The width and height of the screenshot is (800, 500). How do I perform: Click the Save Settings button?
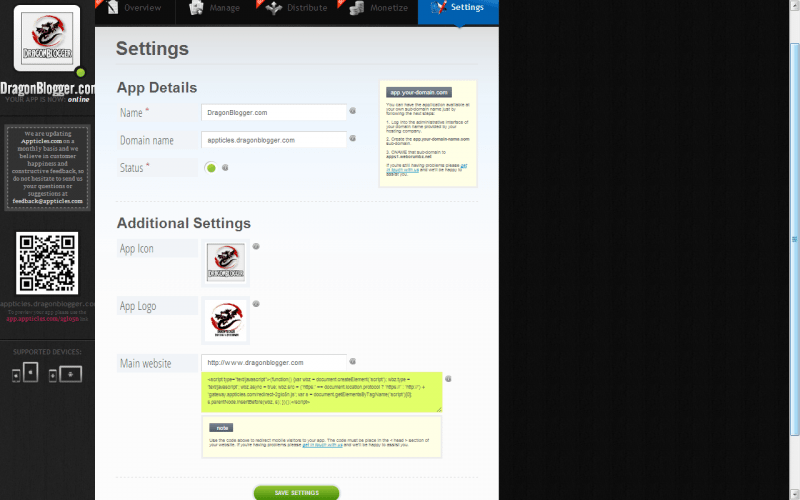pyautogui.click(x=296, y=493)
